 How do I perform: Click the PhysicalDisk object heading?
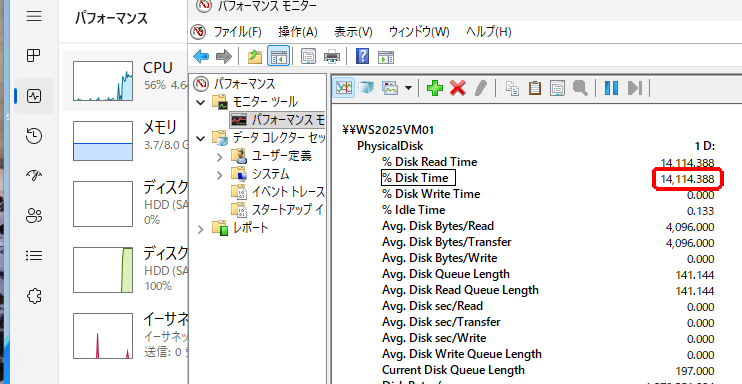coord(390,146)
